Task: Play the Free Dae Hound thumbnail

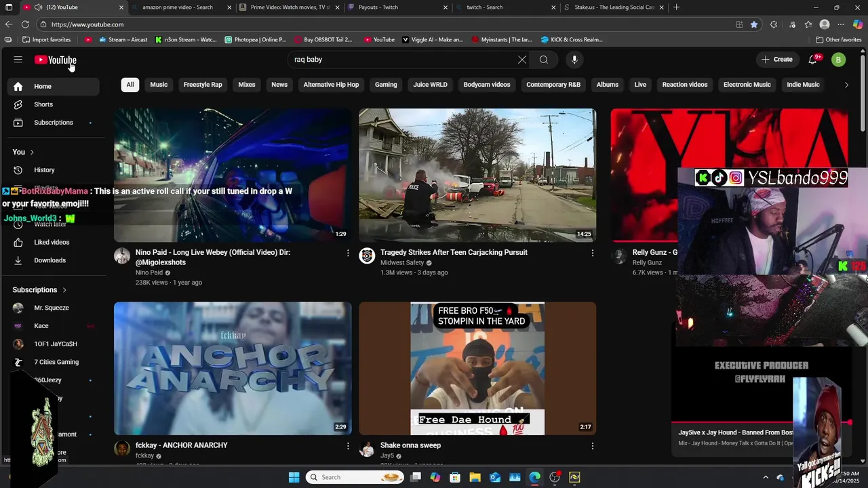Action: click(x=477, y=368)
